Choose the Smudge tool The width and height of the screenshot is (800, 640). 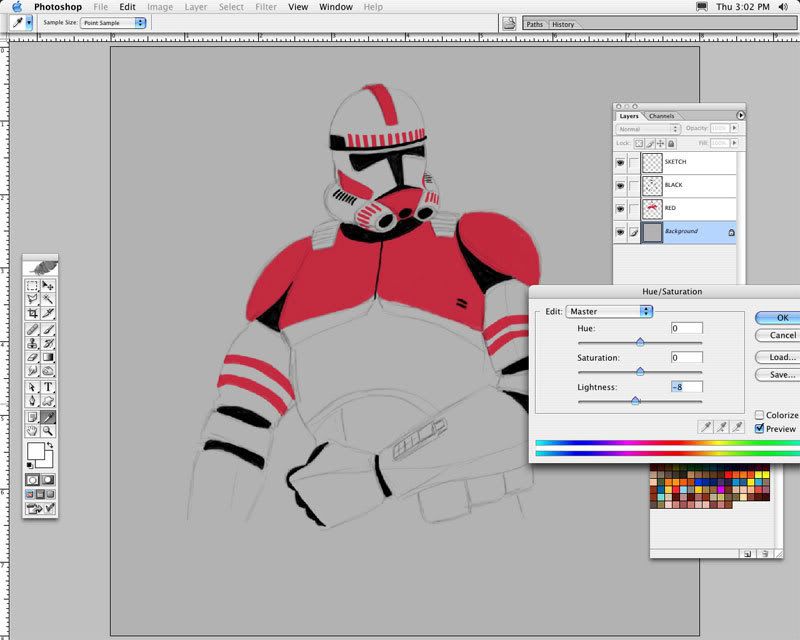[32, 371]
